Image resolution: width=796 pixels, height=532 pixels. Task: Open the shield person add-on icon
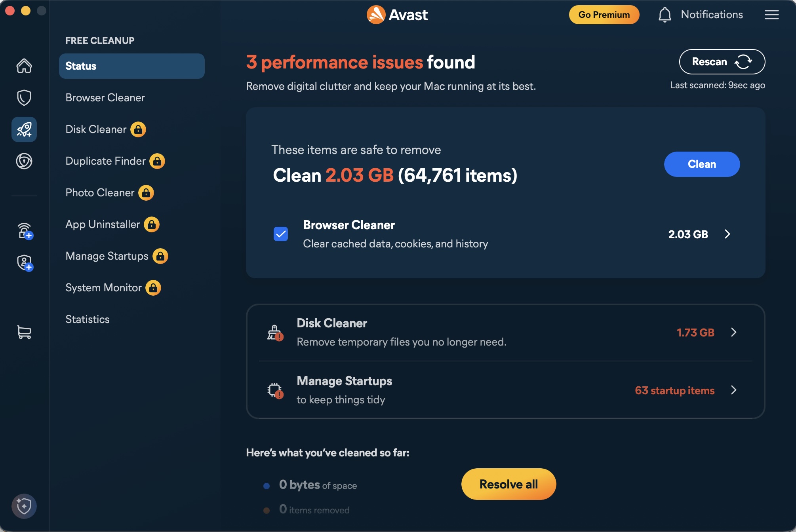coord(25,263)
